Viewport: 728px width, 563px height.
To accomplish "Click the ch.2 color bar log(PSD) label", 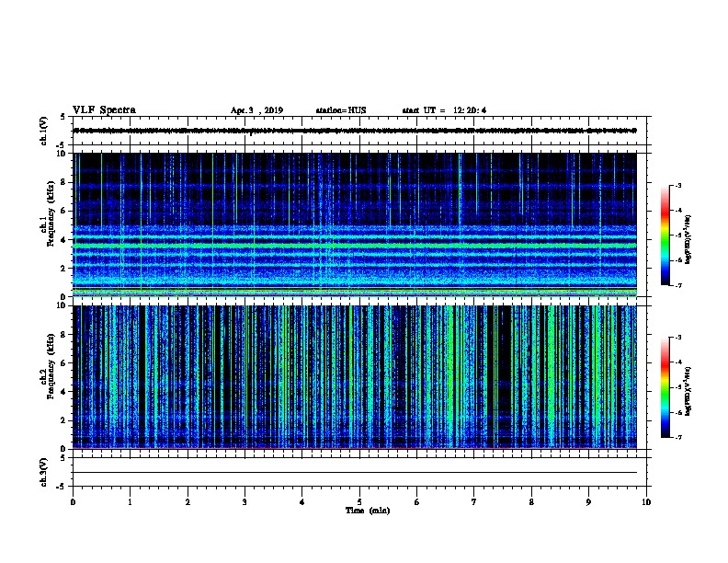I will point(688,392).
